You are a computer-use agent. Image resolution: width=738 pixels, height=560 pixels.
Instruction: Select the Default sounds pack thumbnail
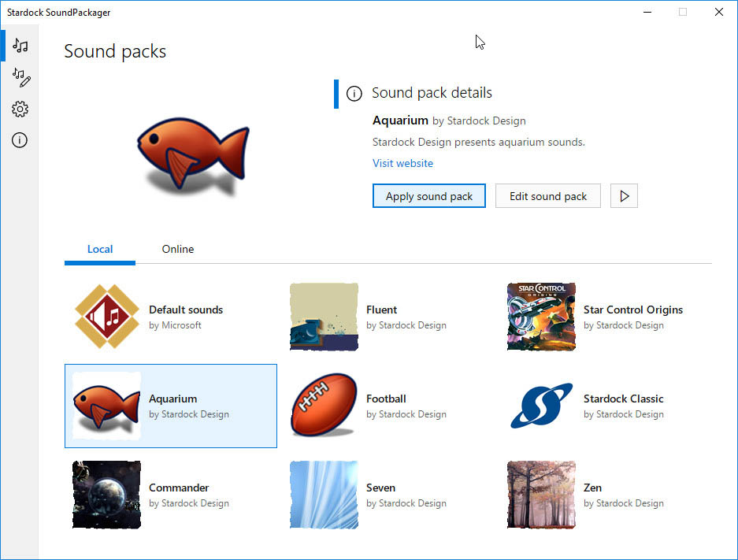107,317
